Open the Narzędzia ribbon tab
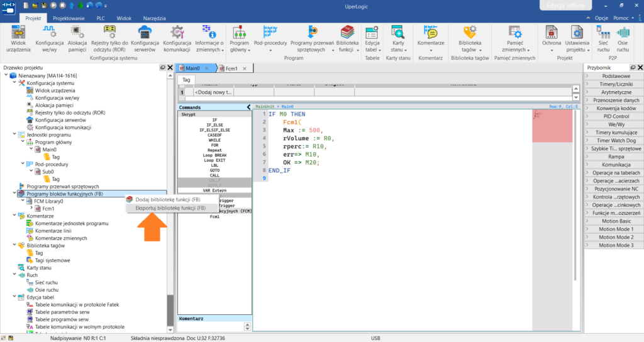Image resolution: width=644 pixels, height=342 pixels. click(x=155, y=18)
